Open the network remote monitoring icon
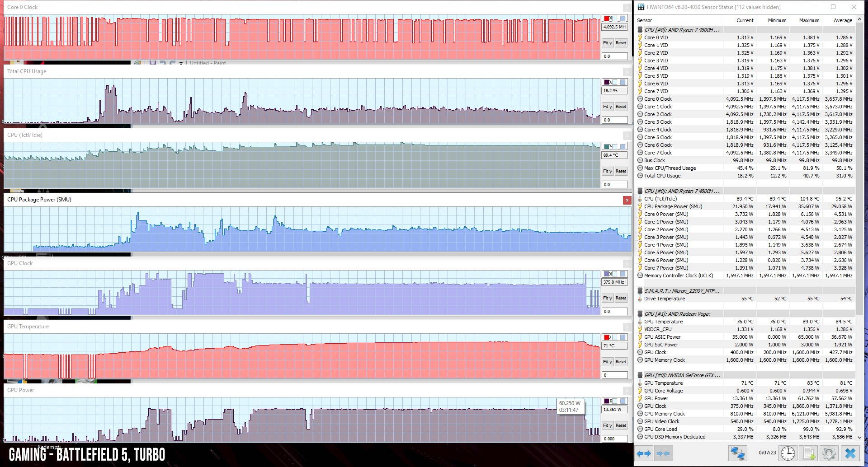This screenshot has width=868, height=467. click(x=737, y=453)
